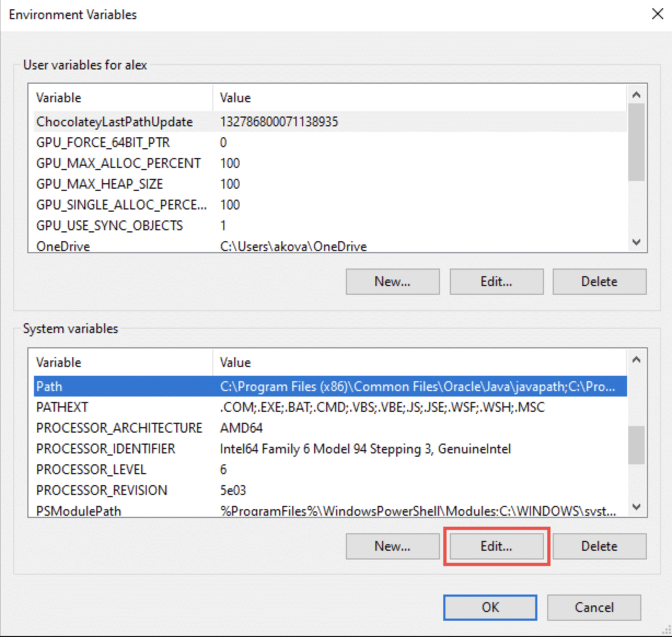Sort user variables by Variable column header
The width and height of the screenshot is (672, 641).
point(123,98)
